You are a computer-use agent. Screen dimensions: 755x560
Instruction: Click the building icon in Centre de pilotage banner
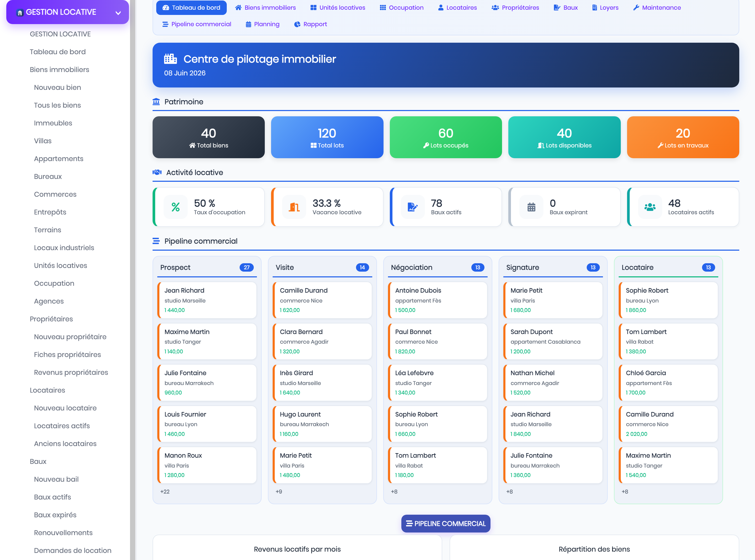coord(170,59)
